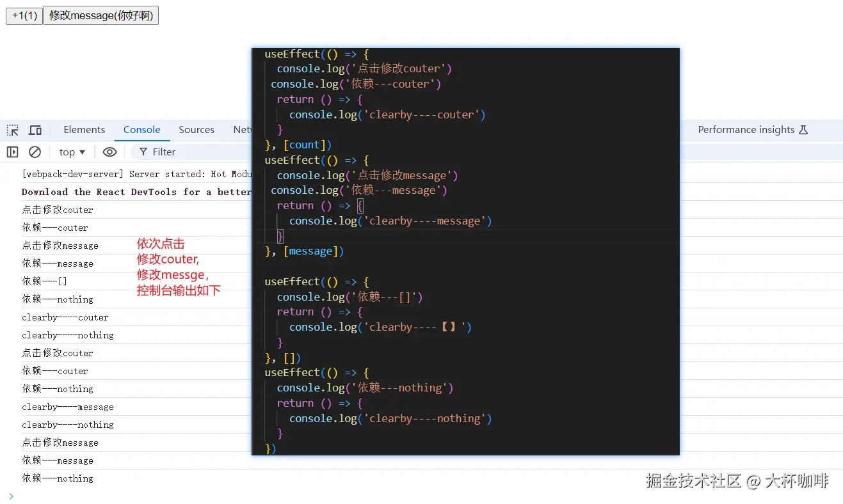Screen dimensions: 843x504
Task: Open the Performance insights tab
Action: tap(753, 130)
